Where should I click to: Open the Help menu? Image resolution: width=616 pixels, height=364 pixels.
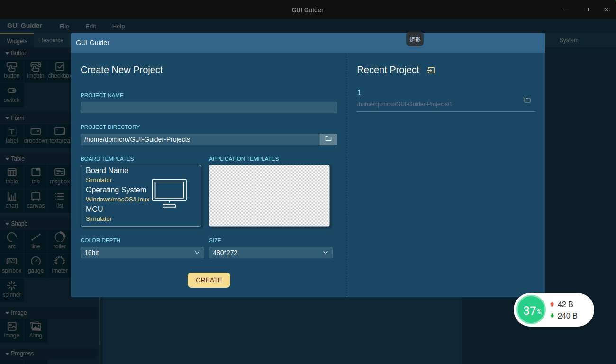pos(118,27)
